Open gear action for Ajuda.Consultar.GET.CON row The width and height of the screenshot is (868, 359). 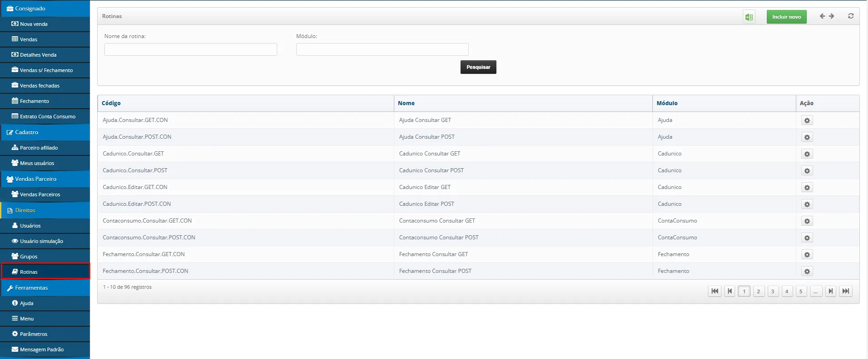point(807,121)
